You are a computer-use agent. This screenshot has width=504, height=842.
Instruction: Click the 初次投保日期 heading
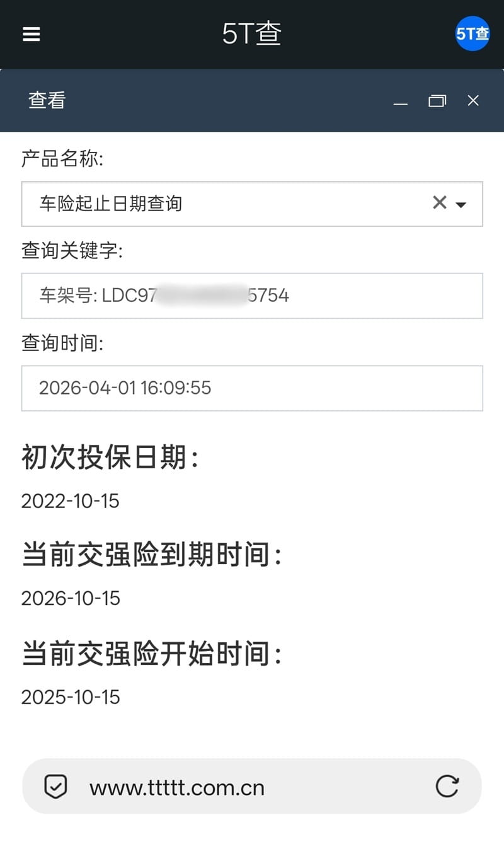tap(110, 457)
